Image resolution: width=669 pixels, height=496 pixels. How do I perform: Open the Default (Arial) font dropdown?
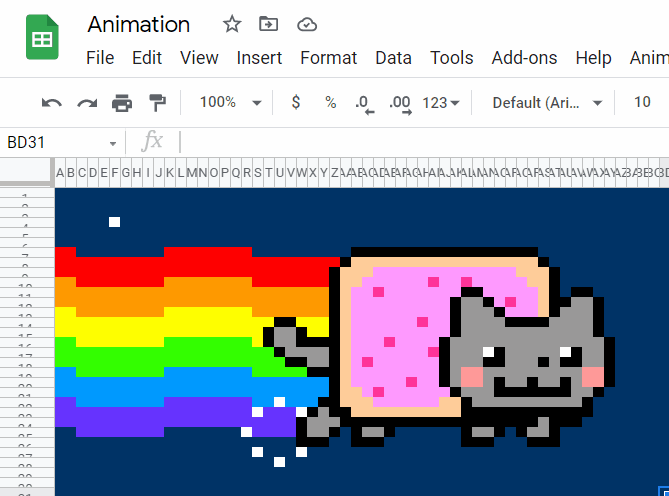pyautogui.click(x=547, y=103)
